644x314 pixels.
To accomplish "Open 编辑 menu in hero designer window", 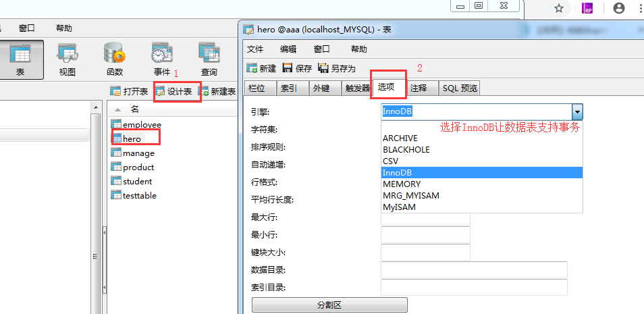I will pos(288,49).
